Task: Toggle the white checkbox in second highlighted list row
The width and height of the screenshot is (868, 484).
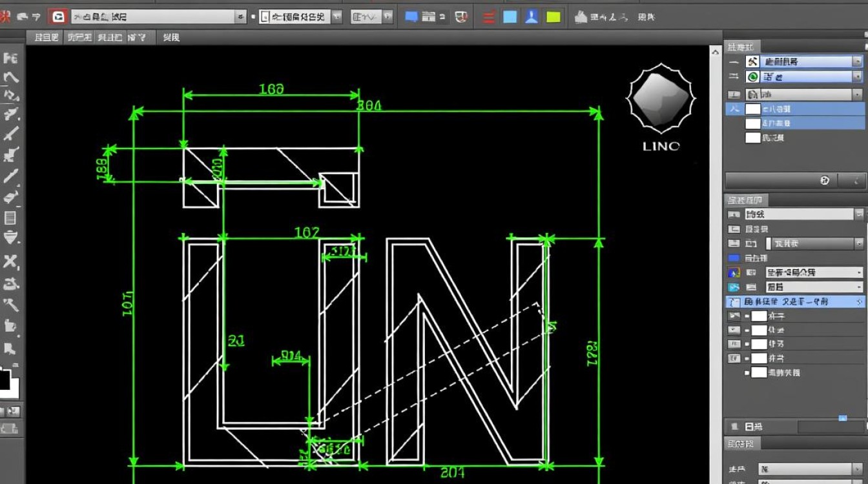Action: point(752,123)
